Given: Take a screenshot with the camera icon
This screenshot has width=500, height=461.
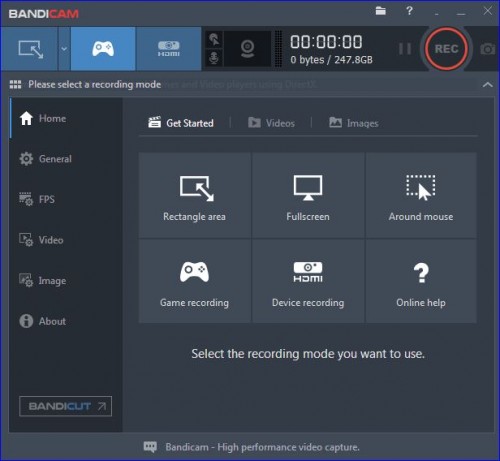Looking at the screenshot, I should tap(487, 49).
